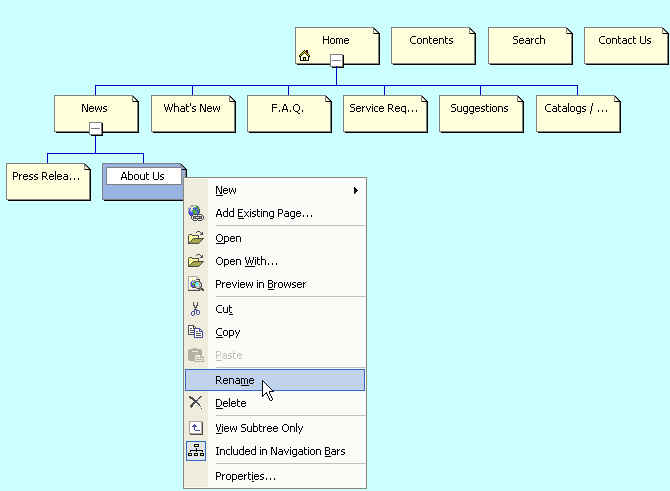The width and height of the screenshot is (670, 491).
Task: Click the Add Existing Page globe icon
Action: pyautogui.click(x=195, y=213)
